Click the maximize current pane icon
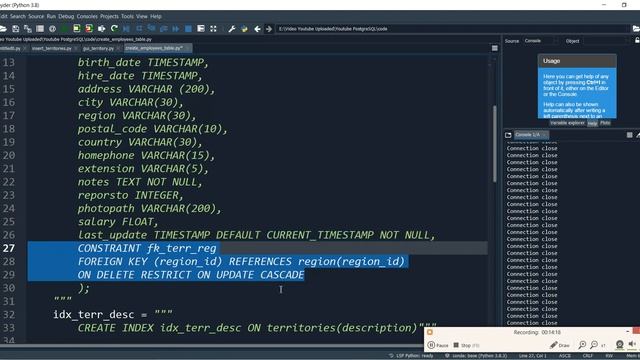The image size is (640, 360). (x=201, y=29)
